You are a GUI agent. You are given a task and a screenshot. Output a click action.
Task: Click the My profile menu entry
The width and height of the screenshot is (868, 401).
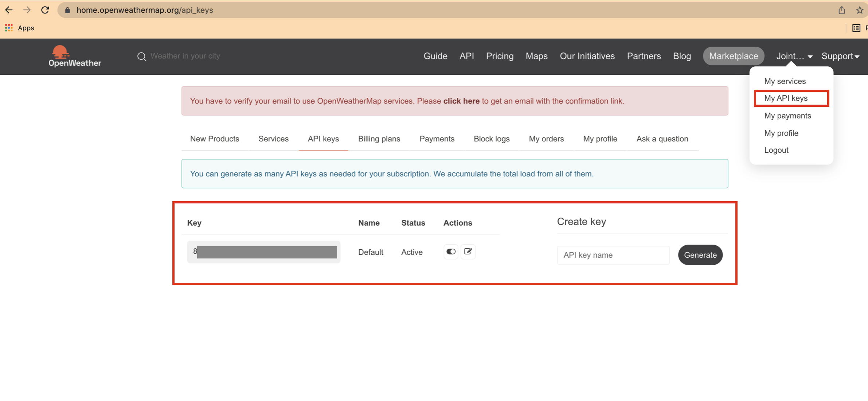781,133
